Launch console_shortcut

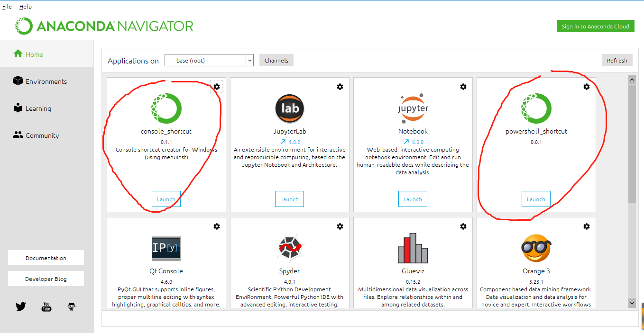pyautogui.click(x=166, y=199)
